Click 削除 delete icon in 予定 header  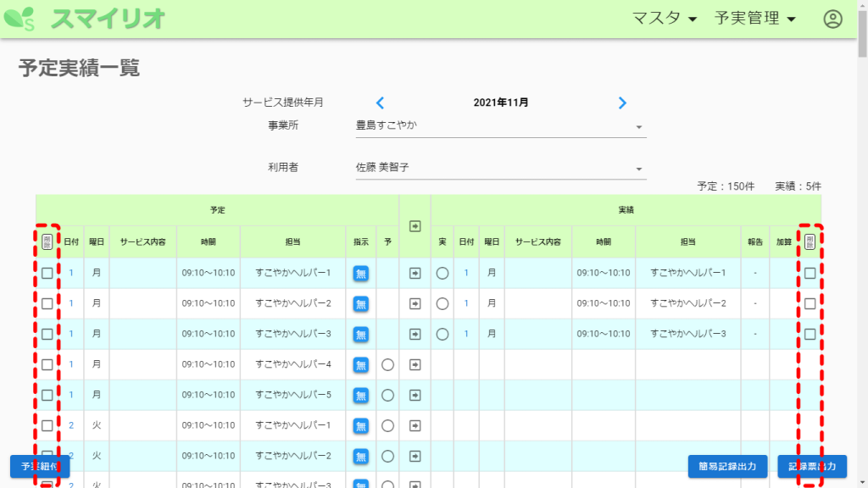[x=47, y=241]
